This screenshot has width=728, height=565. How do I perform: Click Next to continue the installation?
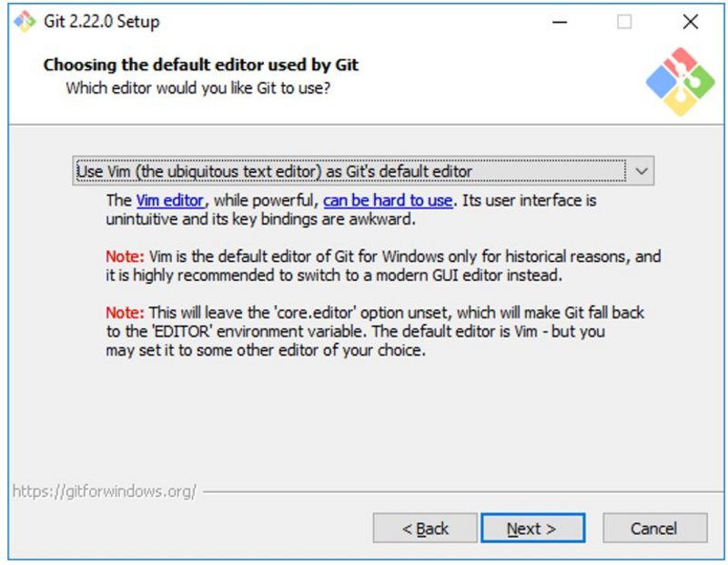coord(532,529)
